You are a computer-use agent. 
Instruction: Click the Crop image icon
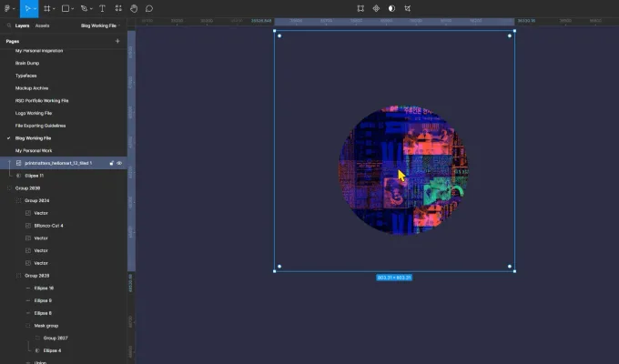click(x=407, y=8)
